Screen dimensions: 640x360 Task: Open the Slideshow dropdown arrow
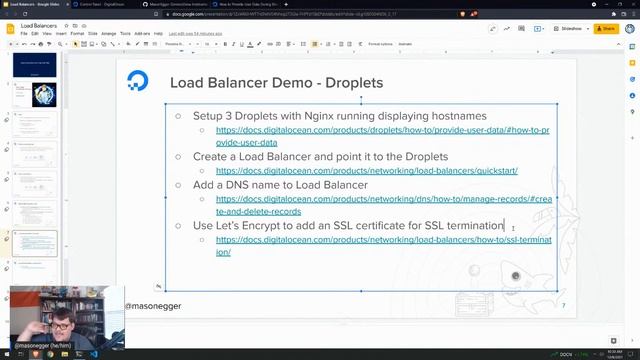tap(588, 29)
